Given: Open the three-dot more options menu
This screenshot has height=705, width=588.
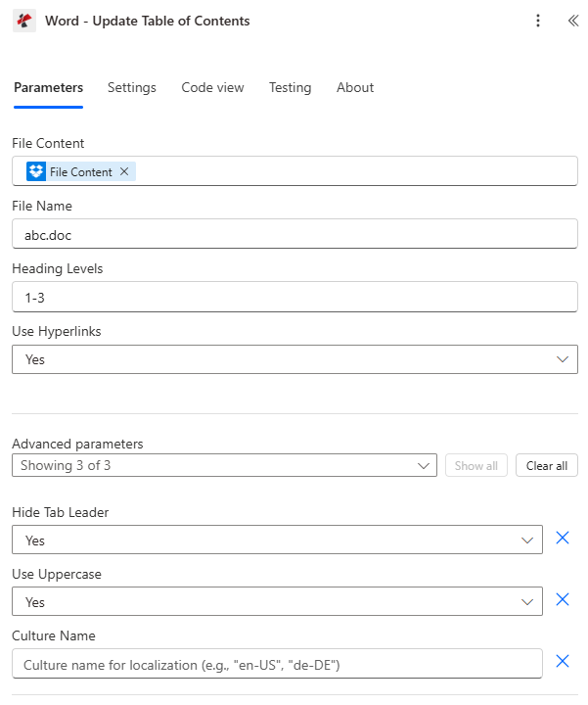Looking at the screenshot, I should 538,21.
